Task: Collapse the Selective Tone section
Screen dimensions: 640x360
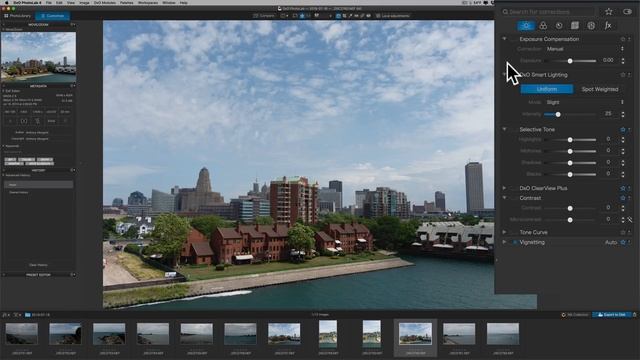Action: coord(504,129)
